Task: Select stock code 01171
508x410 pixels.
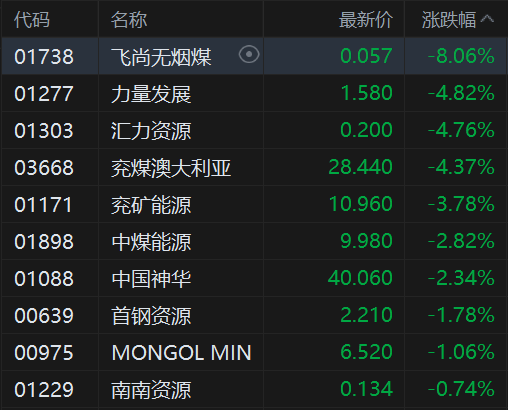Action: 43,204
